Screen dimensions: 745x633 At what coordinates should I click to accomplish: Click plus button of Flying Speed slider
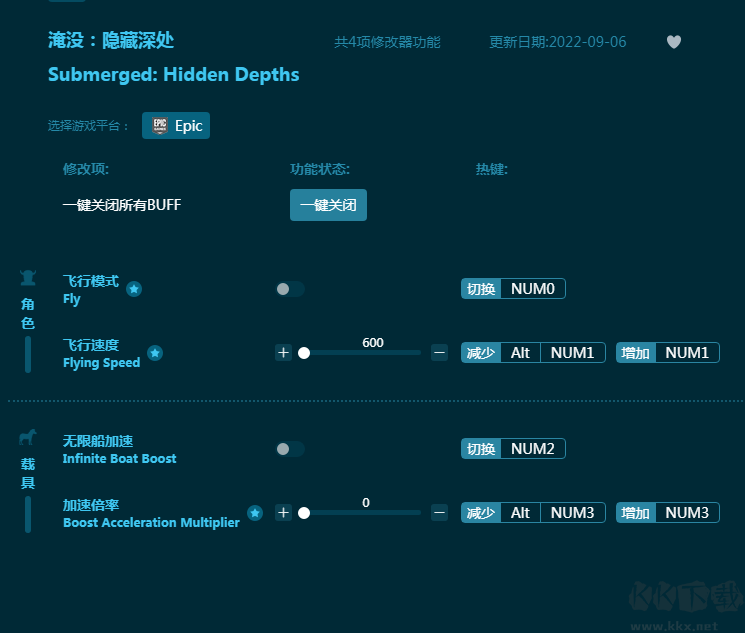click(x=283, y=353)
